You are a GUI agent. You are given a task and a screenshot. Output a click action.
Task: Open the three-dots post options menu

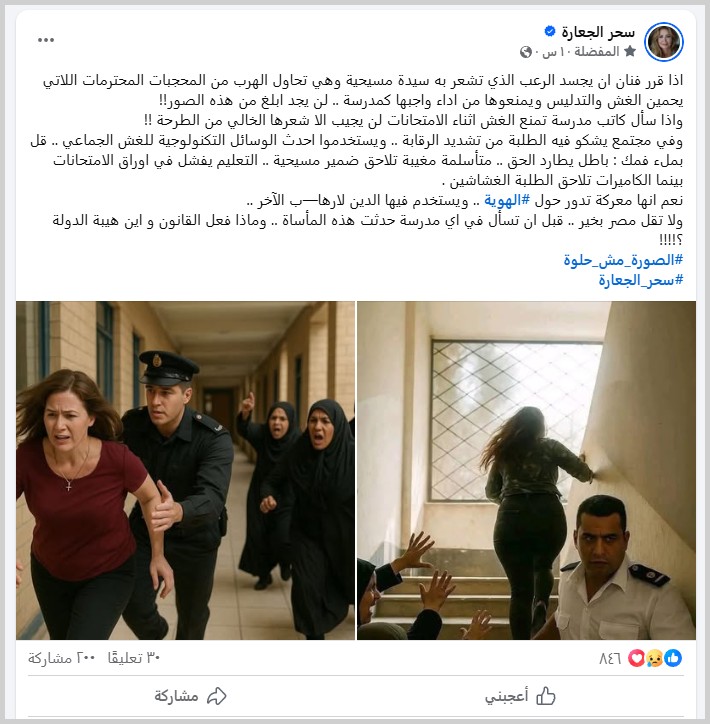tap(46, 40)
